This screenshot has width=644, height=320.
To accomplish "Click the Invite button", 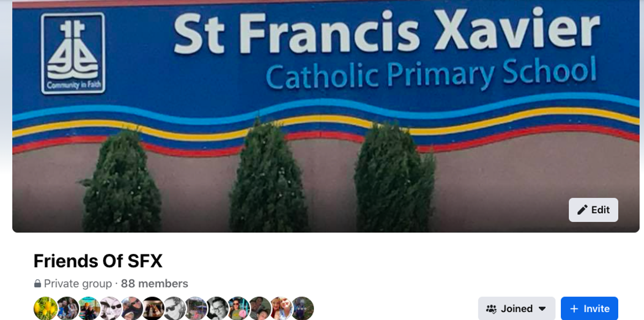I will (x=589, y=309).
